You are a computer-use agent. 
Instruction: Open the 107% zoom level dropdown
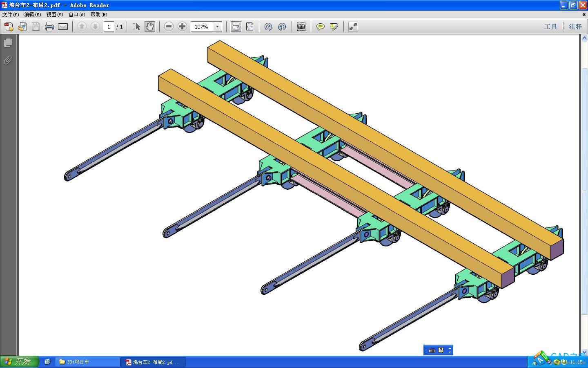click(x=218, y=27)
